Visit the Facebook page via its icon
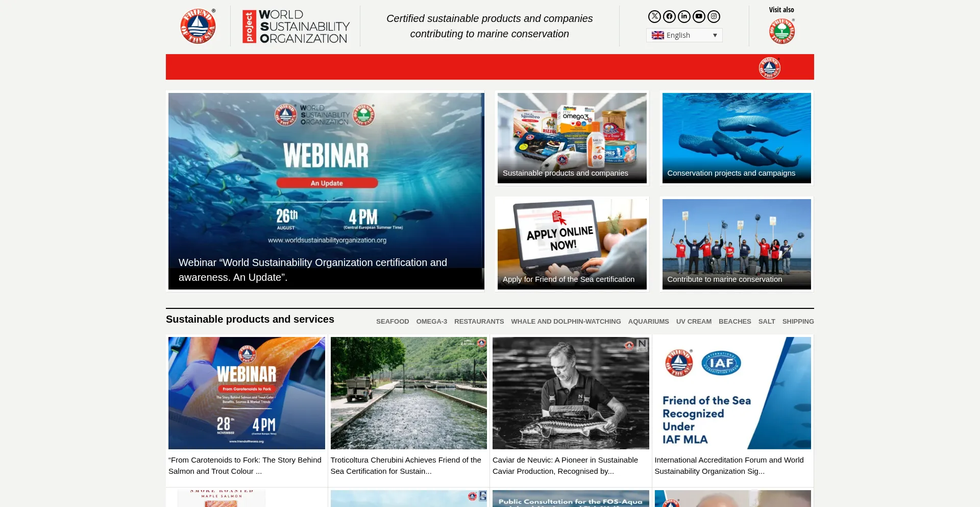Screen dimensions: 980x507 pos(669,16)
